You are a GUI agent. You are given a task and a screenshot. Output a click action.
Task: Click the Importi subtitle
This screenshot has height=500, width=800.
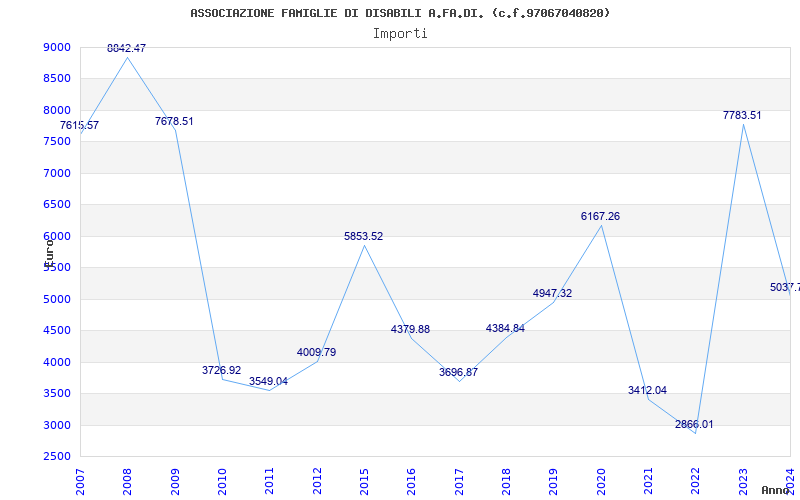(x=400, y=34)
